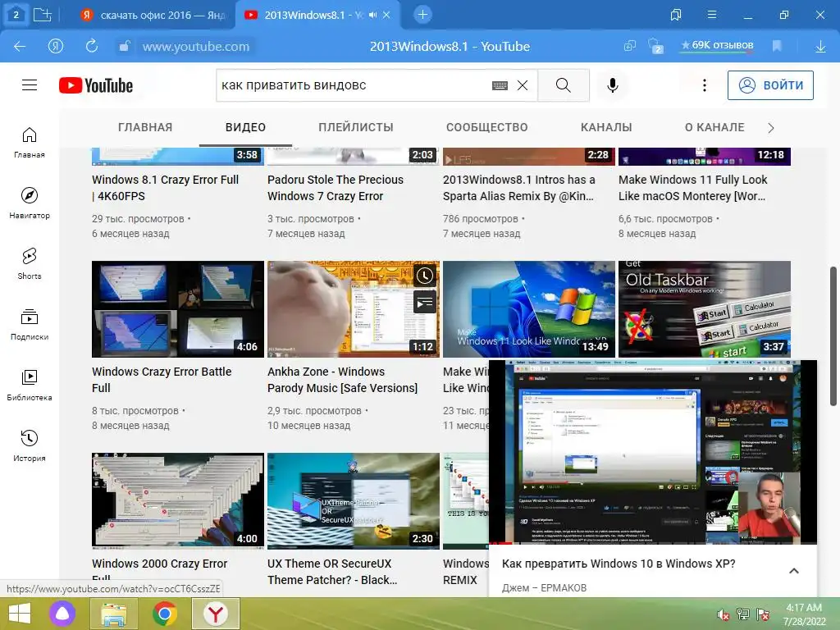Open Навигатор in the sidebar
The width and height of the screenshot is (840, 630).
(30, 203)
